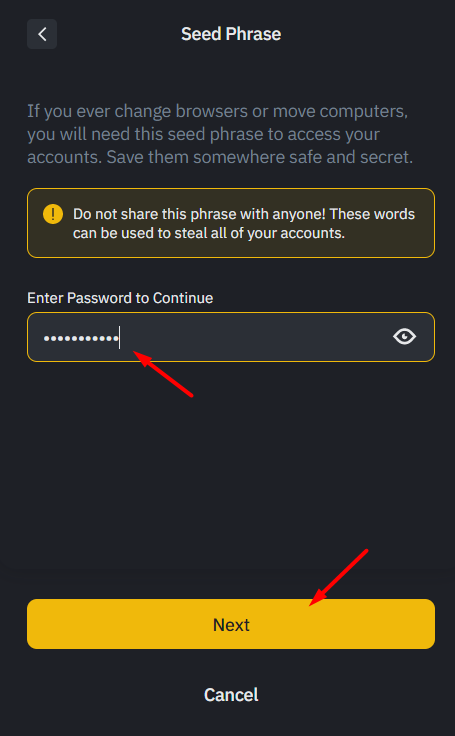Click the masked password dots
The width and height of the screenshot is (455, 736).
point(81,338)
